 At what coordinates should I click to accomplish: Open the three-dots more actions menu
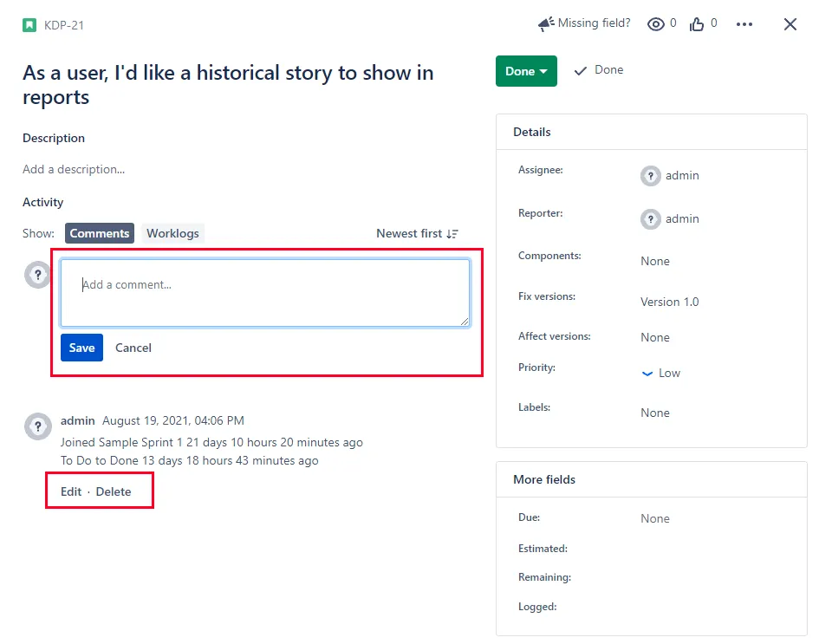(x=744, y=24)
